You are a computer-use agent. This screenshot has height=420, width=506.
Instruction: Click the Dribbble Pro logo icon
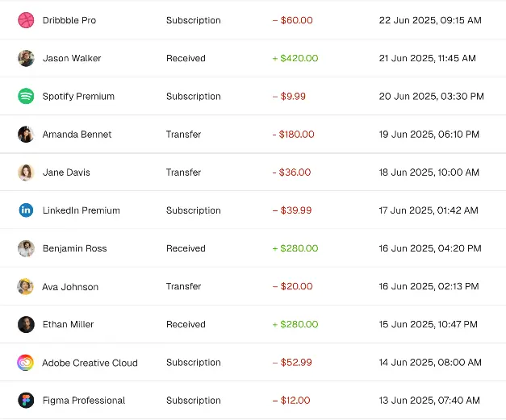[26, 20]
